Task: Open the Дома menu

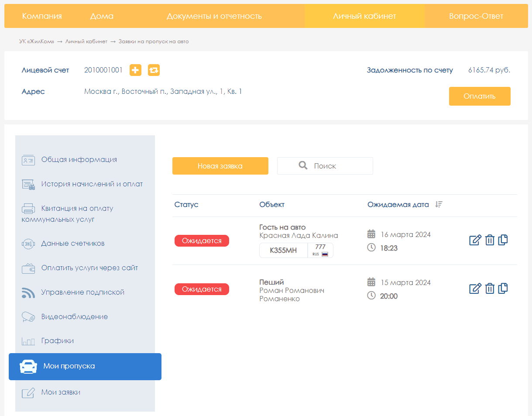Action: pyautogui.click(x=102, y=16)
